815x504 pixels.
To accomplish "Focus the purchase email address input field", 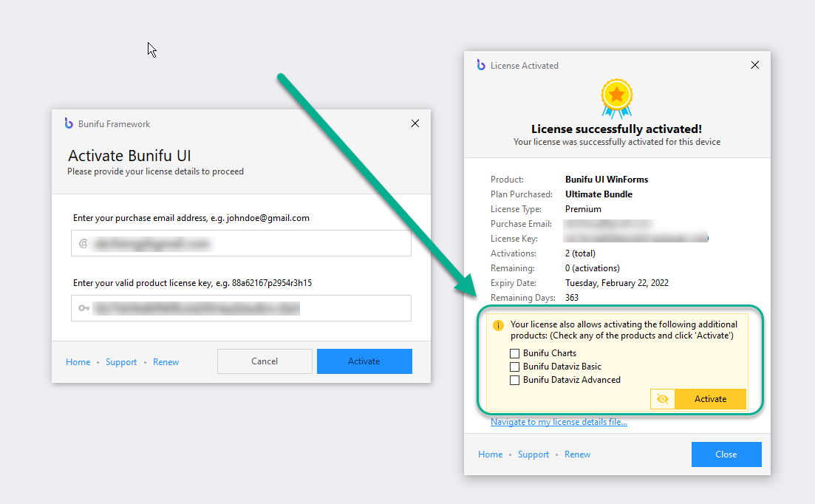I will click(241, 243).
